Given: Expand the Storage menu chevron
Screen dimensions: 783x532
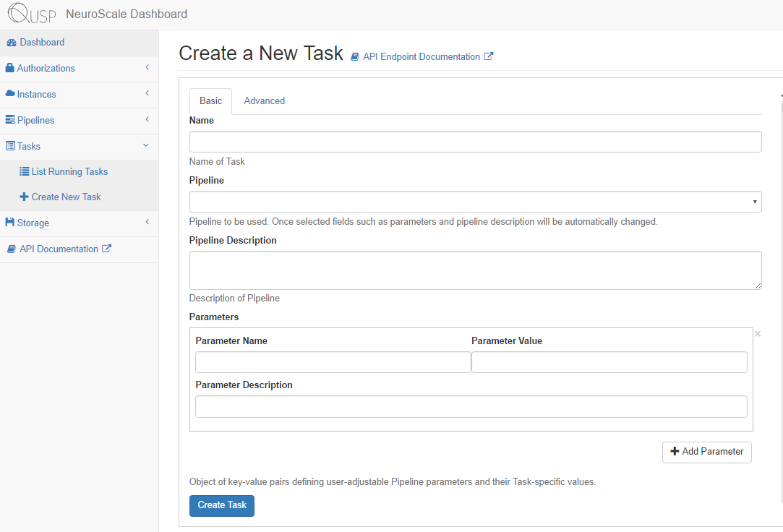Looking at the screenshot, I should (x=147, y=222).
